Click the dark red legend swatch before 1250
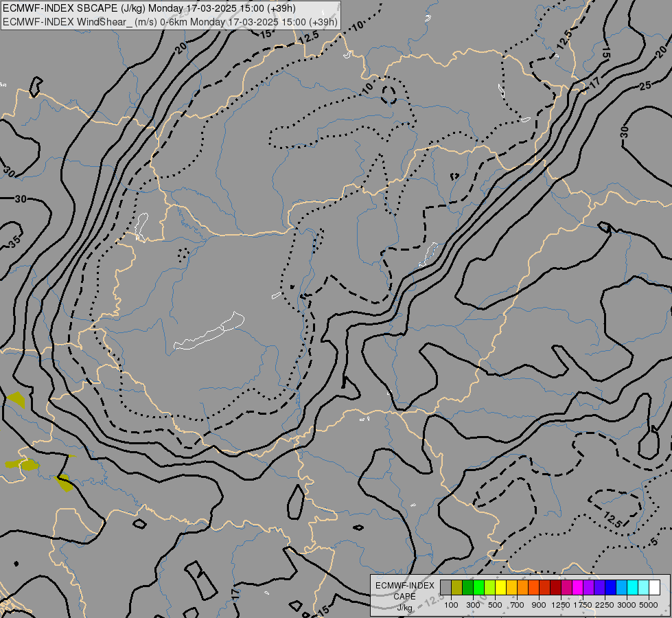672x618 pixels. pyautogui.click(x=555, y=587)
